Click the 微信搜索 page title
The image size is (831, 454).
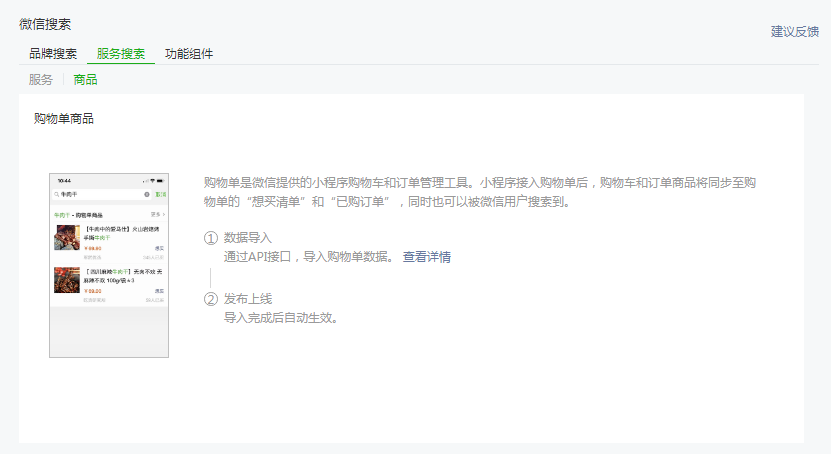point(45,24)
